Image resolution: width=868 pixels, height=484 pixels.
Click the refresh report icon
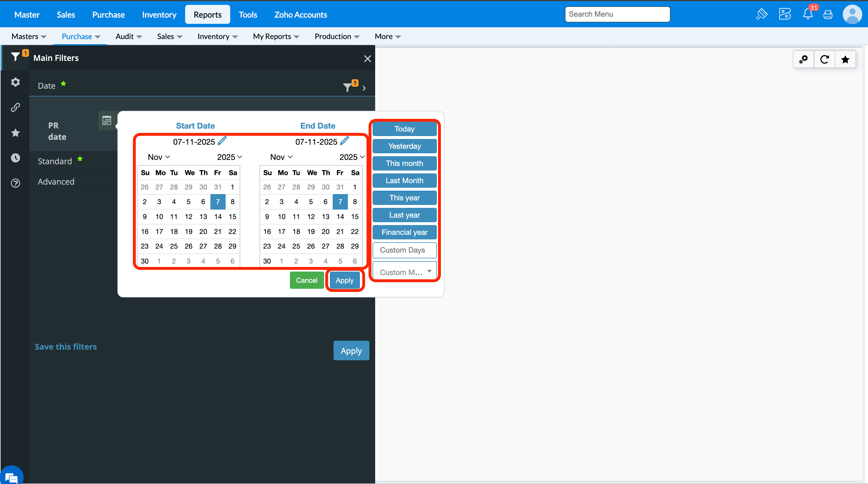pyautogui.click(x=824, y=60)
